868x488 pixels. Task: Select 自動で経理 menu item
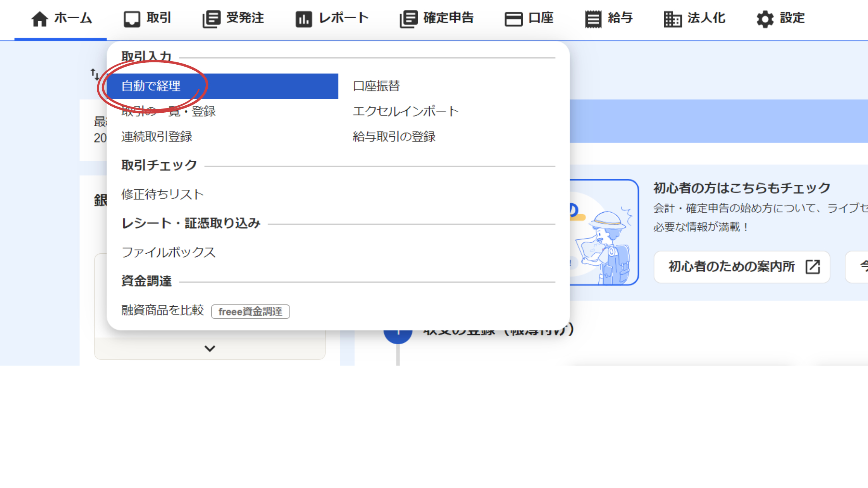(151, 86)
